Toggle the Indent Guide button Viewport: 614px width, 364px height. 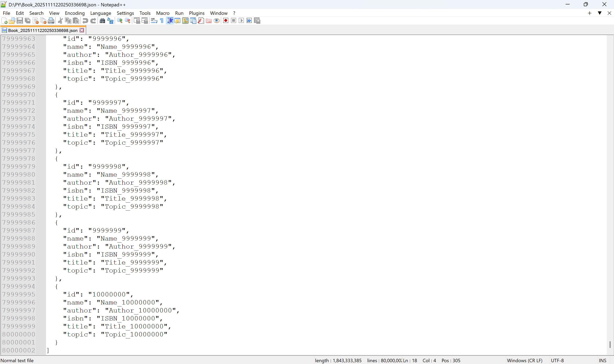tap(170, 21)
